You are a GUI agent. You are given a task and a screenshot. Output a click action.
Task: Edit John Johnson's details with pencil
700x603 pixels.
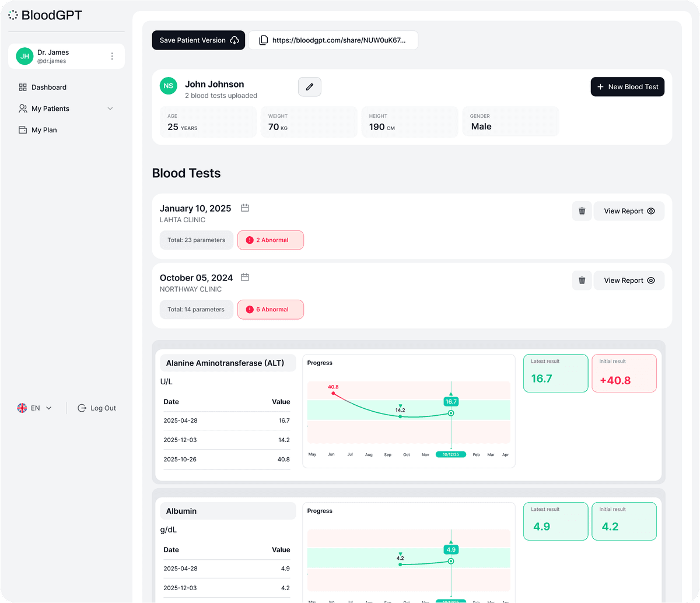pos(310,87)
